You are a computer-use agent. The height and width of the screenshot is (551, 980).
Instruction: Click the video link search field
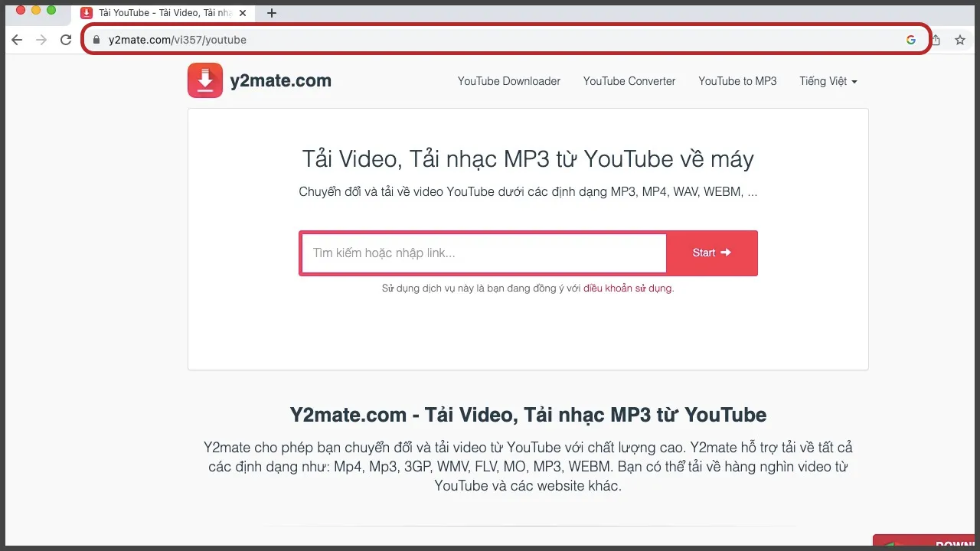coord(482,253)
